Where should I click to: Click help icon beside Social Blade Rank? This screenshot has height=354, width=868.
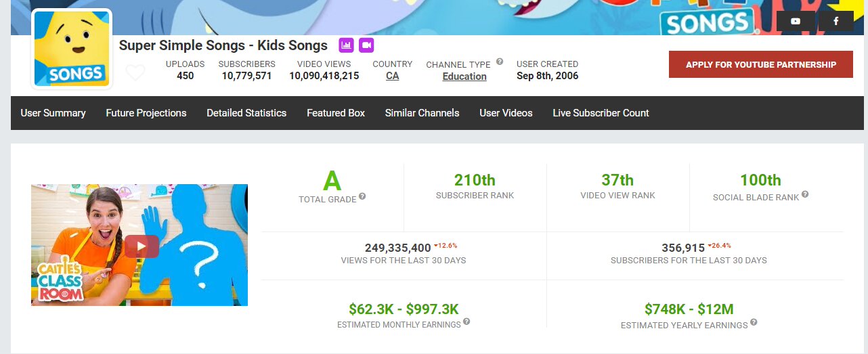805,194
